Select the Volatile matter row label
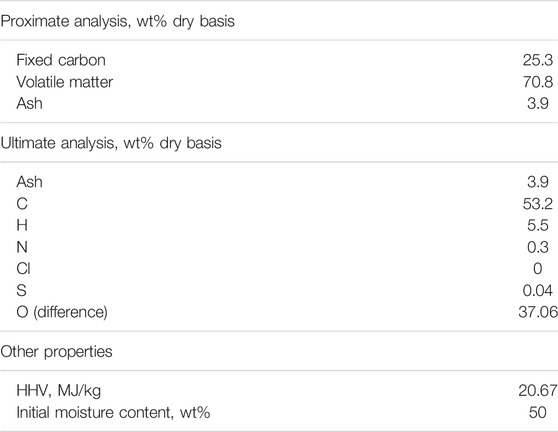Viewport: 558px width, 432px height. pyautogui.click(x=64, y=82)
